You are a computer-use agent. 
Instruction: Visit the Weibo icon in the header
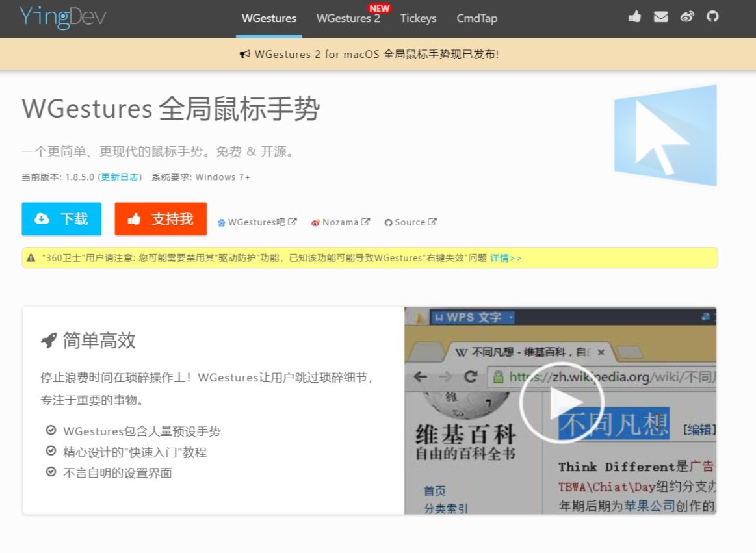tap(687, 18)
